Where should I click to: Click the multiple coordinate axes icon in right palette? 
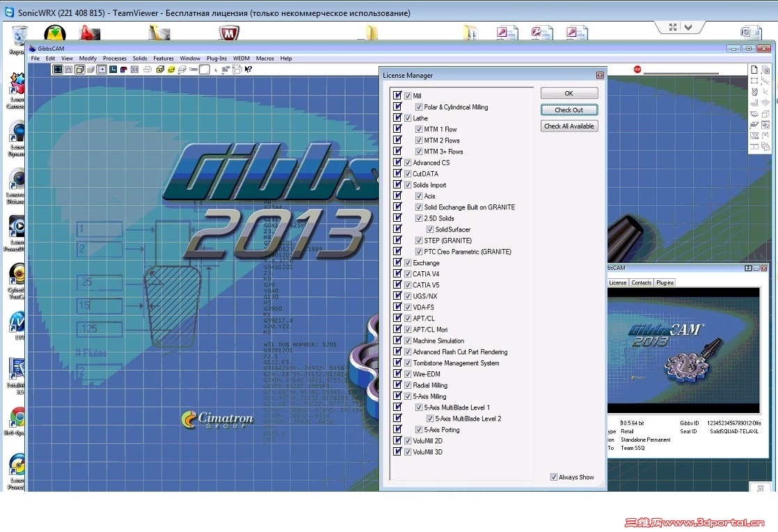[765, 80]
